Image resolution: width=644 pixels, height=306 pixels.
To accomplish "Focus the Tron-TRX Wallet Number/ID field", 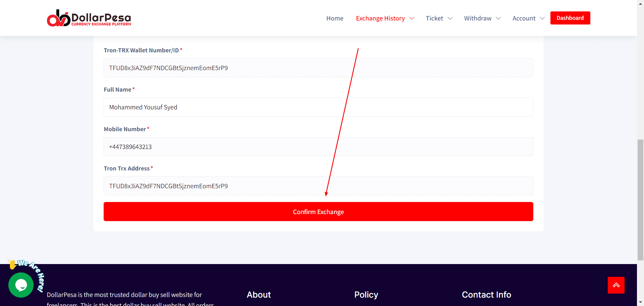I will point(318,68).
